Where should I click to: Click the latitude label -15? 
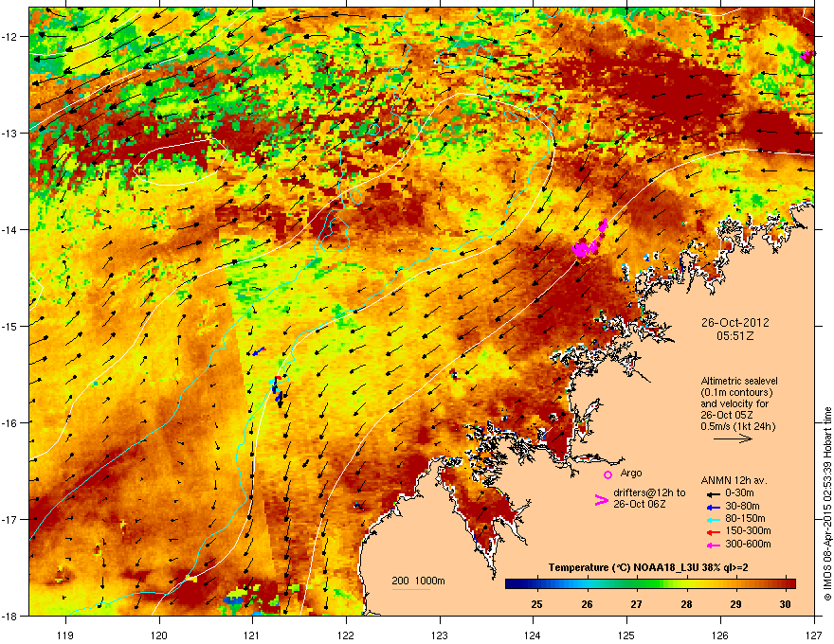[x=10, y=326]
